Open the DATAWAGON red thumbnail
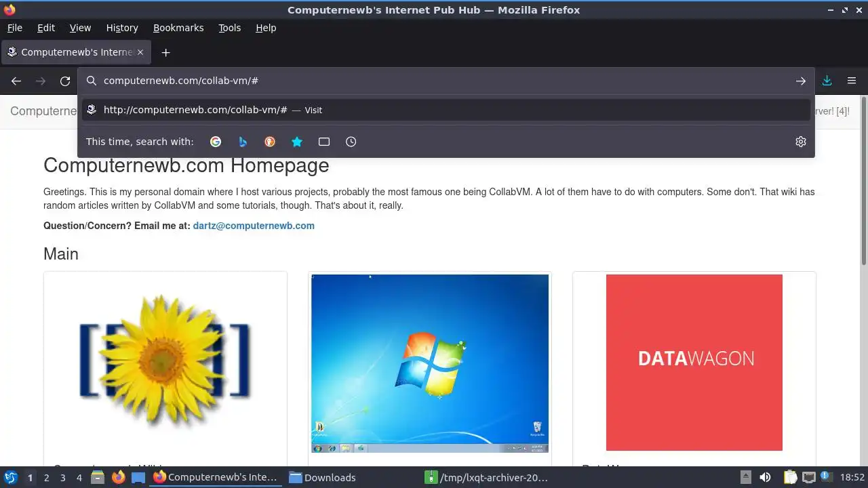The width and height of the screenshot is (868, 488). (694, 363)
